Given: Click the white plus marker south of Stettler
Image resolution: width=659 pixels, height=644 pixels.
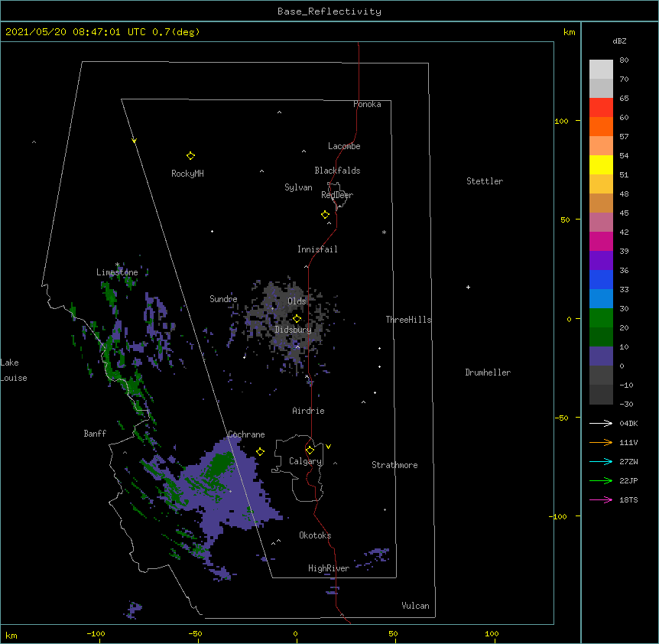Looking at the screenshot, I should point(468,287).
